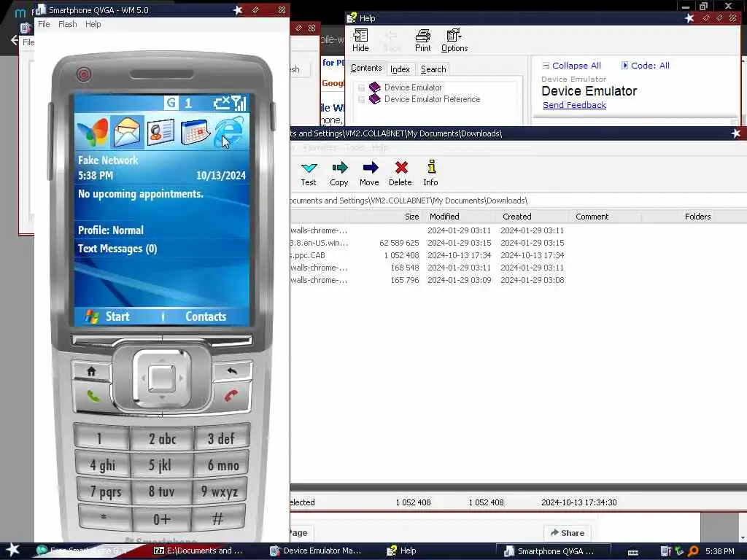Click the Test icon in 7-Zip toolbar
The width and height of the screenshot is (747, 560).
click(309, 174)
